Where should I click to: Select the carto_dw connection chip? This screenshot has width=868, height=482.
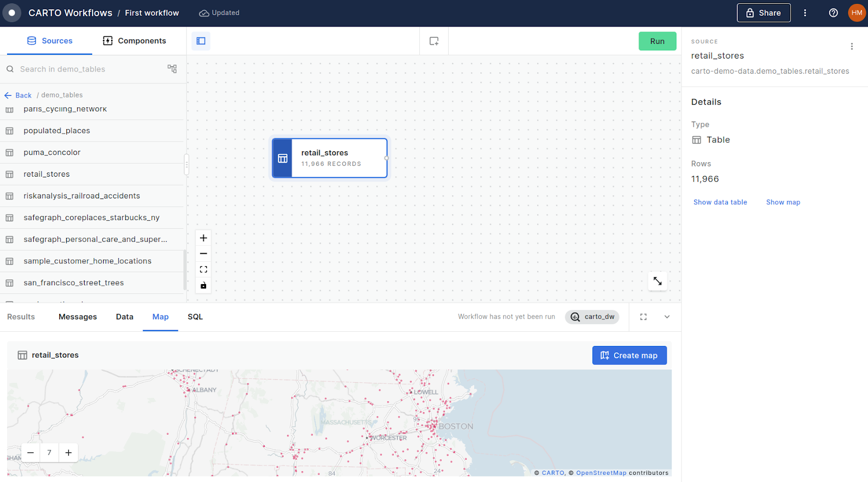[592, 317]
